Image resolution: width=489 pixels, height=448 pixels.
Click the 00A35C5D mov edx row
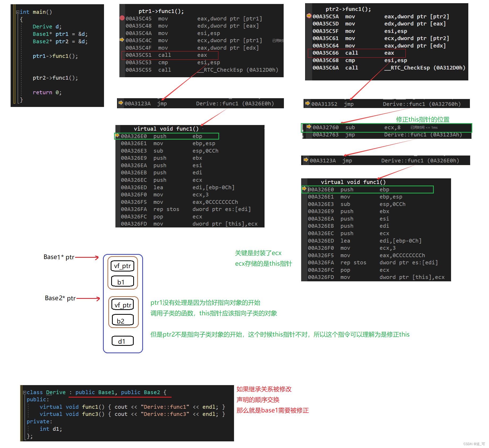click(379, 24)
